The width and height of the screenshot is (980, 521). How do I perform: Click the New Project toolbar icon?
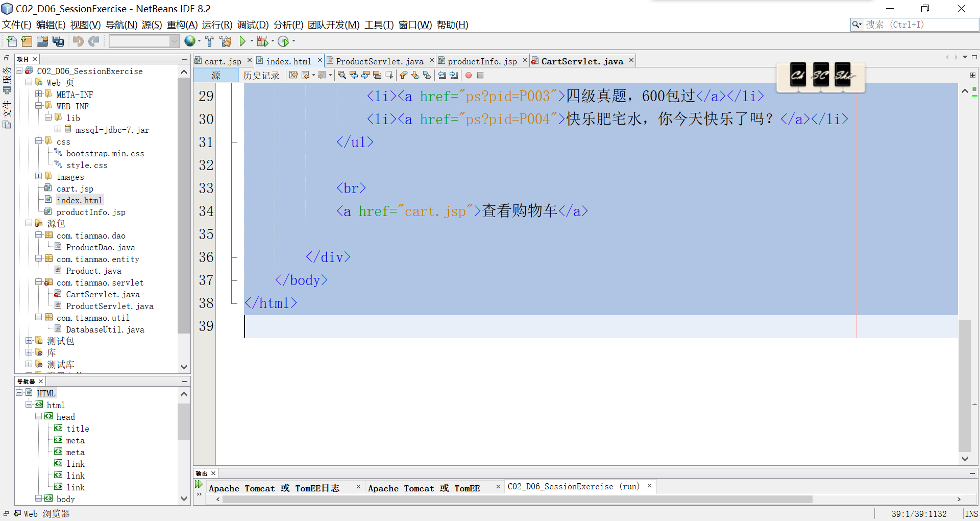point(27,41)
